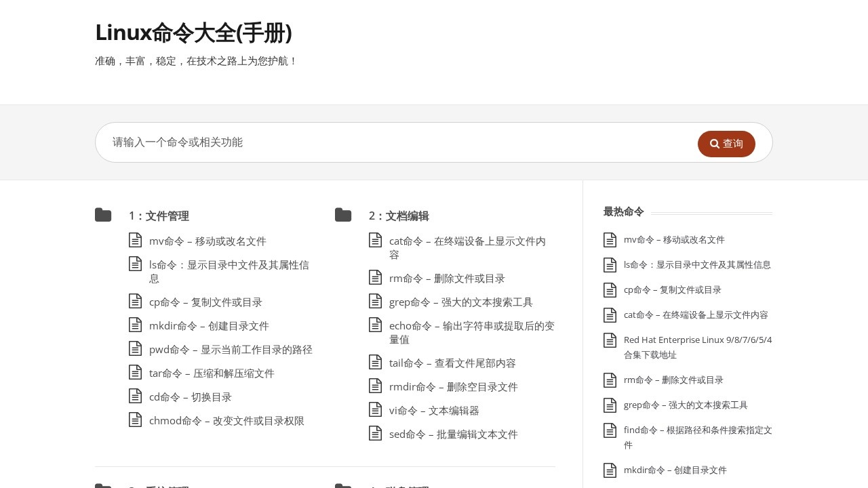Click the document icon next to chmod命令
Screen dimensions: 868x488
(x=136, y=420)
